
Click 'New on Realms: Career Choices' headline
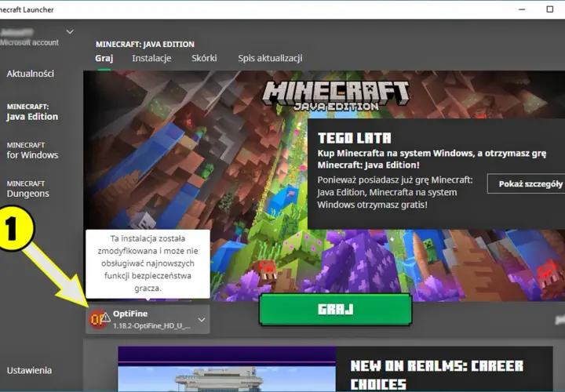436,375
